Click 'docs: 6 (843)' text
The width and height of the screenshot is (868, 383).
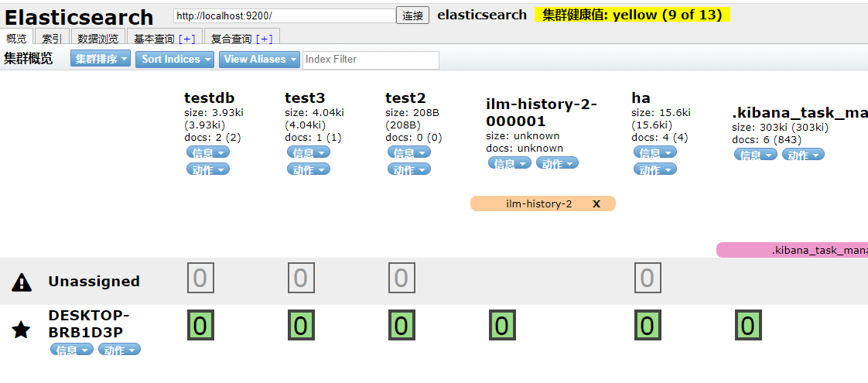click(x=767, y=140)
